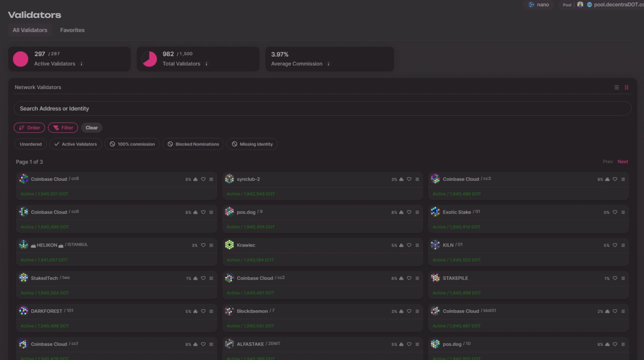Click cubes icon on Coinbase Cloud ldot01 card
644x360 pixels.
607,311
